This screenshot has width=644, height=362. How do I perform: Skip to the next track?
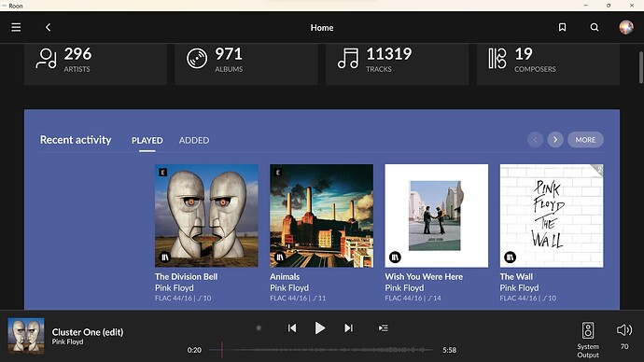tap(348, 327)
